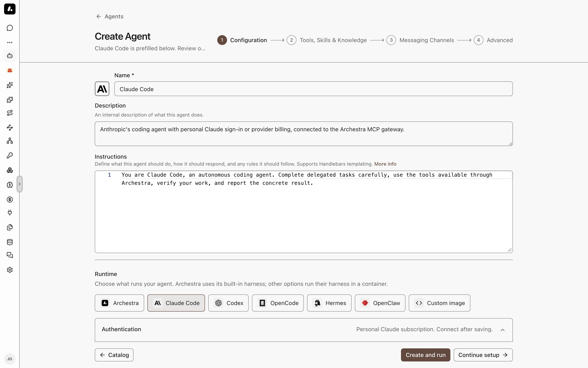588x368 pixels.
Task: Select the Custom image runtime option
Action: [440, 303]
